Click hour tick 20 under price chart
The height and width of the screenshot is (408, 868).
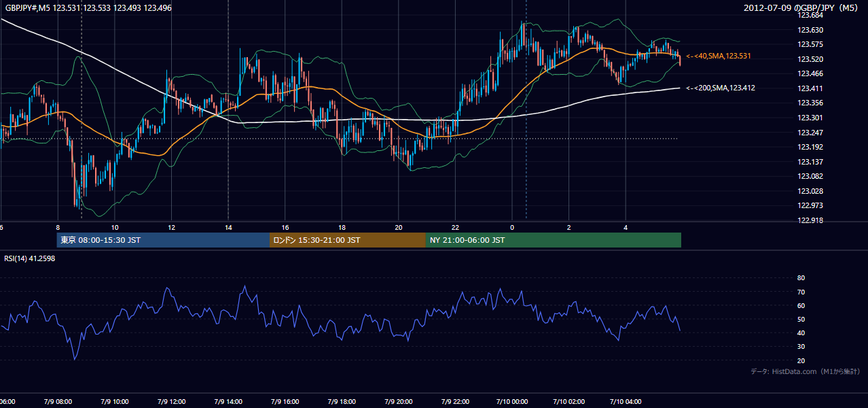pos(399,228)
